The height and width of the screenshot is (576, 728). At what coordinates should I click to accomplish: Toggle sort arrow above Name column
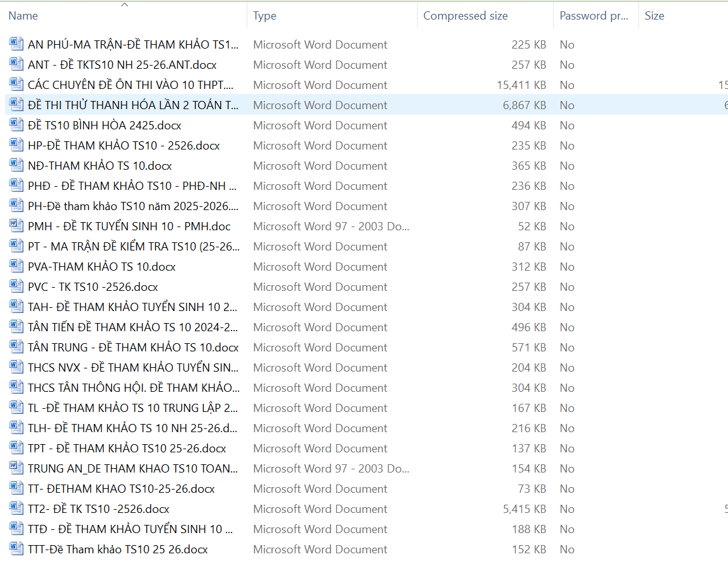coord(124,5)
